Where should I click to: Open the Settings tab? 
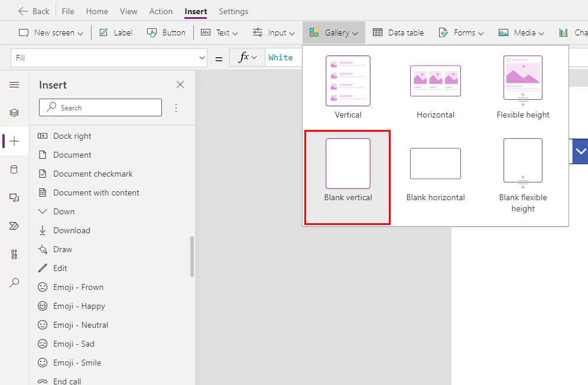click(x=233, y=11)
